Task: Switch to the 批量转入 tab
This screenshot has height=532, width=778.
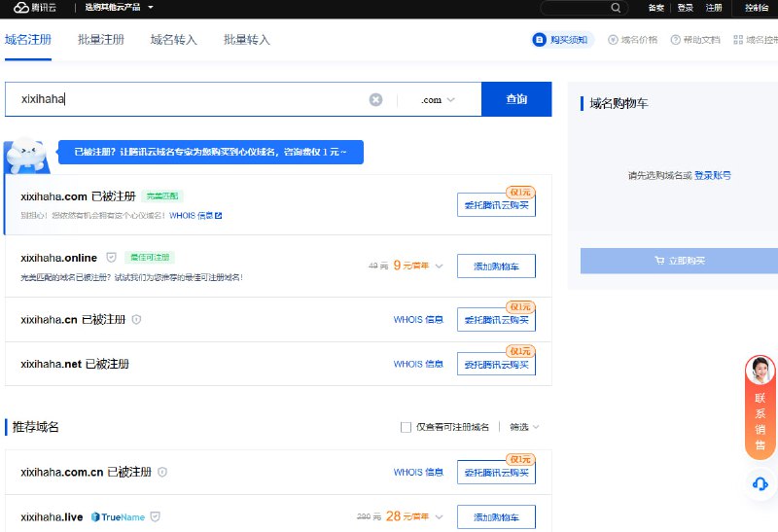Action: [247, 40]
